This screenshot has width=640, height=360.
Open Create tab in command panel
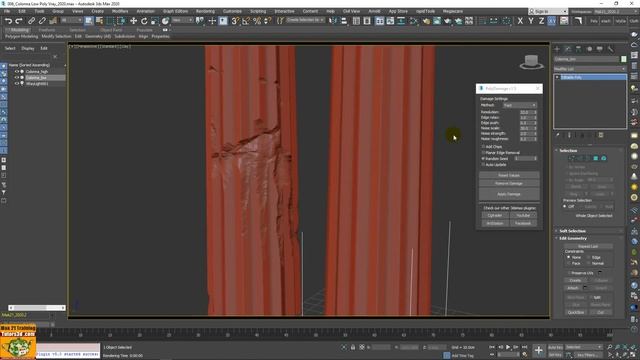click(557, 49)
